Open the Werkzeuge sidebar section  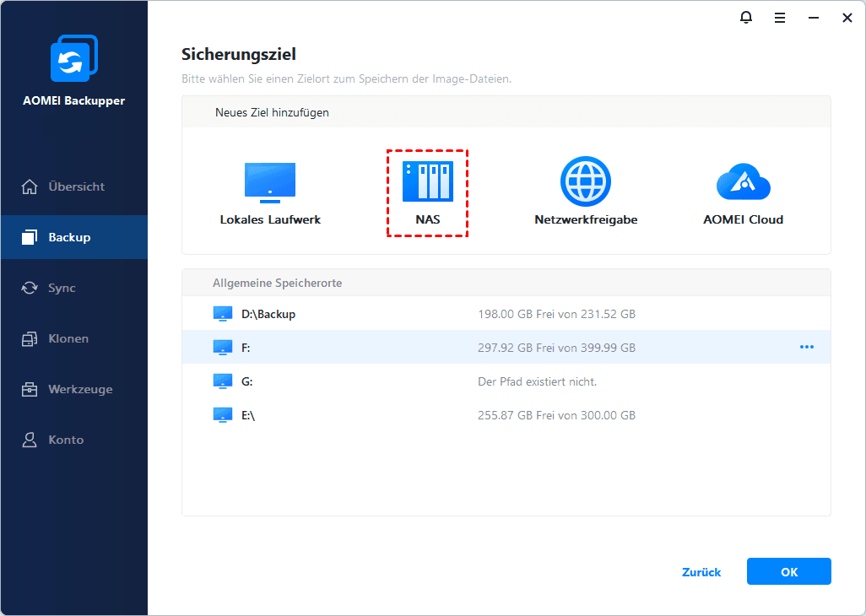pos(74,389)
